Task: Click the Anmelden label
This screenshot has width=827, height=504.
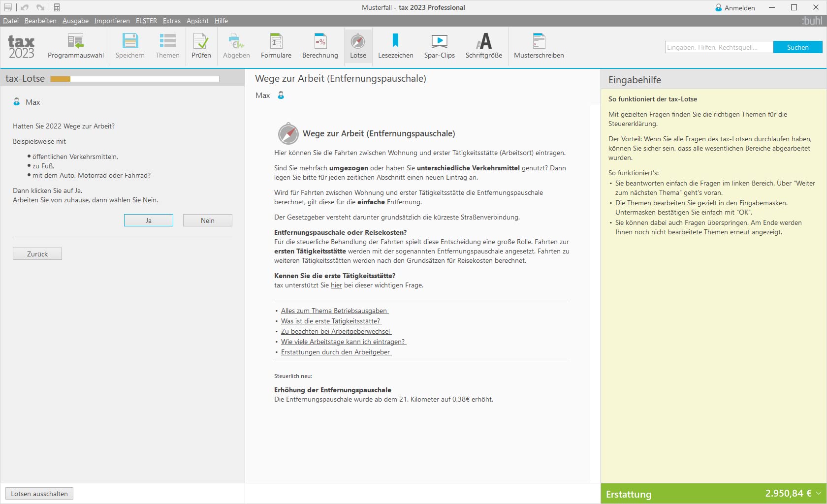Action: (739, 8)
